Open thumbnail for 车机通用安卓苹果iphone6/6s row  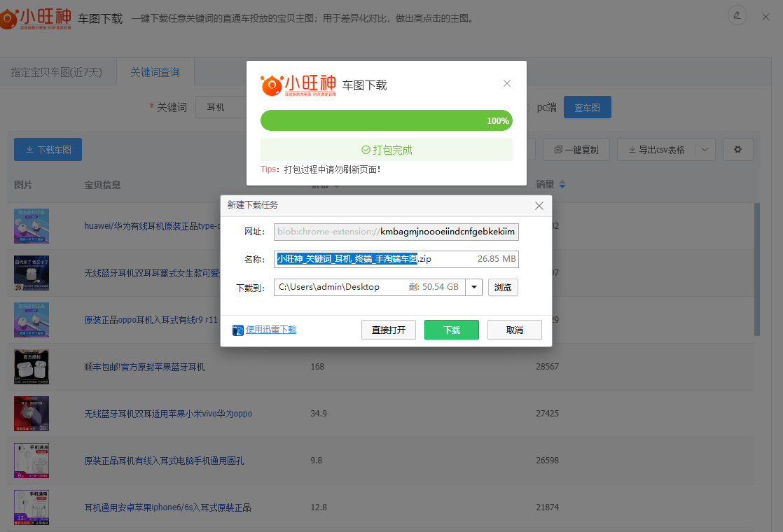pos(32,507)
